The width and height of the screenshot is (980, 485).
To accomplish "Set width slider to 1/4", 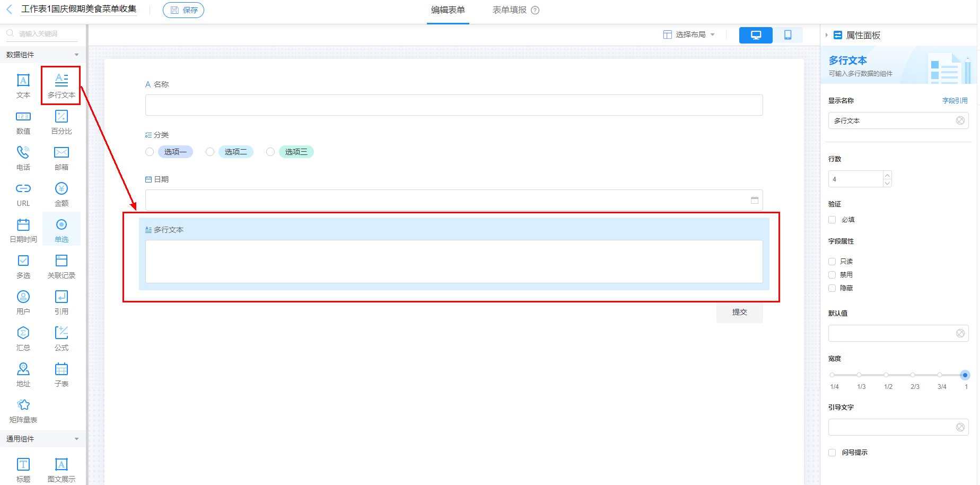I will click(x=832, y=375).
